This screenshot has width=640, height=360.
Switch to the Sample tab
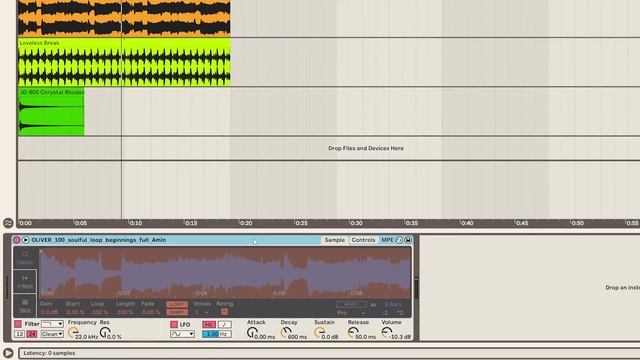click(335, 240)
